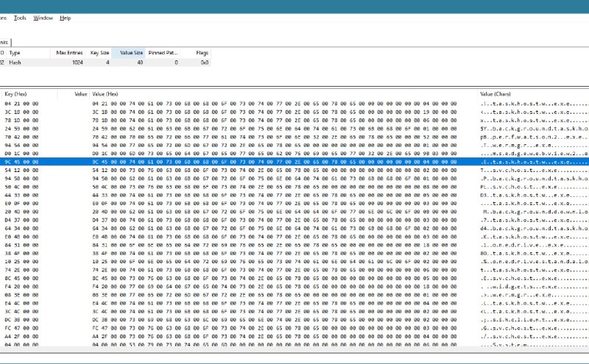Viewport: 589px width, 364px height.
Task: Select the entry with key 50 4C 00 00
Action: [x=21, y=187]
